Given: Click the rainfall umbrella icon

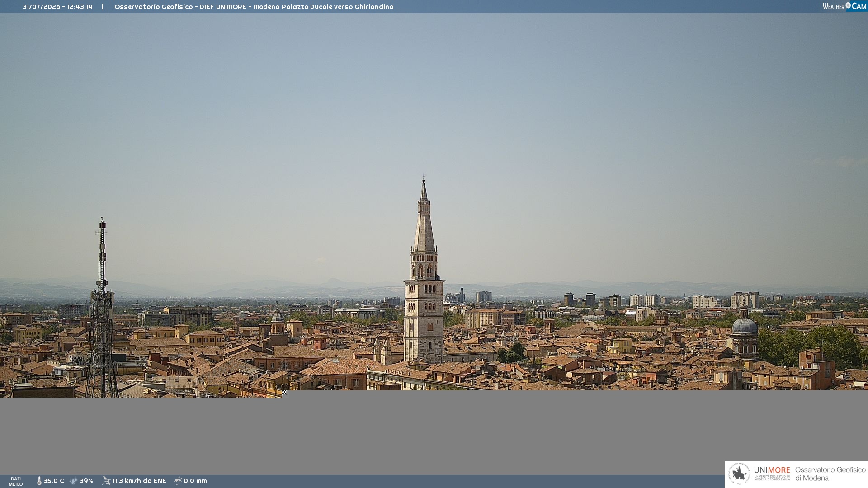Looking at the screenshot, I should point(178,481).
